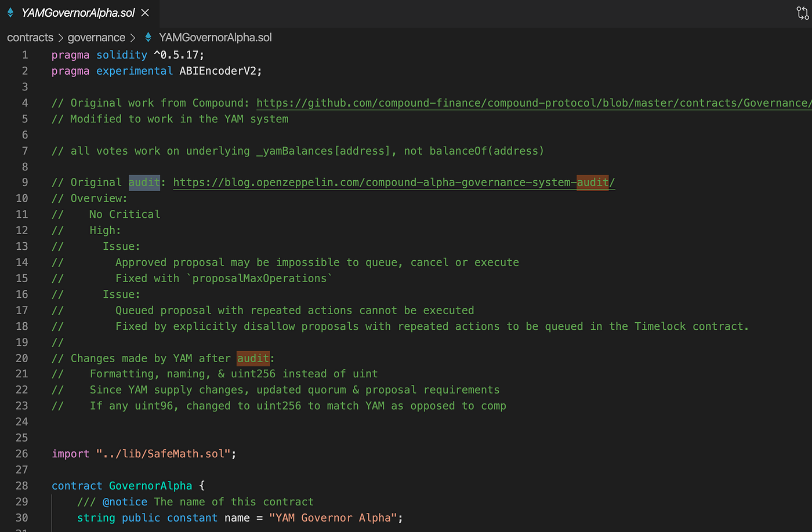Close the YAMGovernorAlpha.sol tab
This screenshot has height=532, width=812.
coord(145,13)
